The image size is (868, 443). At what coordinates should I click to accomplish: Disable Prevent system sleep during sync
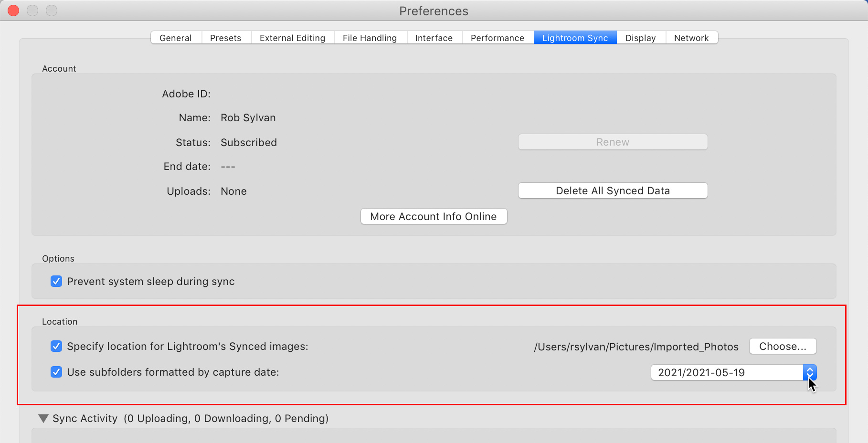[56, 281]
